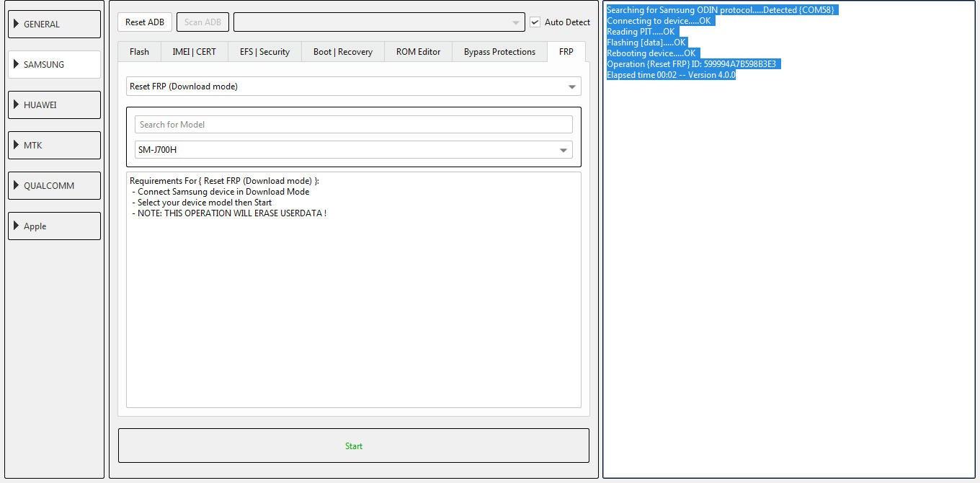Image resolution: width=980 pixels, height=483 pixels.
Task: Open the Bypass Protections tab
Action: [x=499, y=52]
